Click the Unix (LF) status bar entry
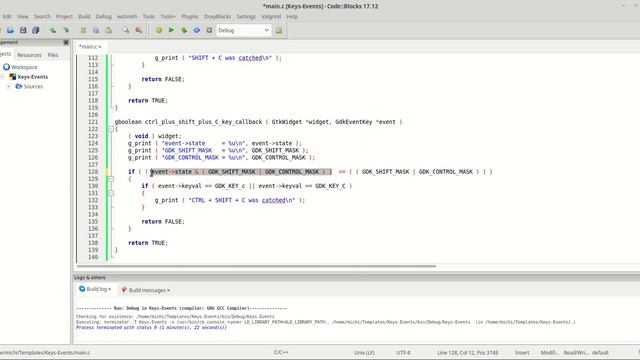Image resolution: width=640 pixels, height=360 pixels. point(364,353)
